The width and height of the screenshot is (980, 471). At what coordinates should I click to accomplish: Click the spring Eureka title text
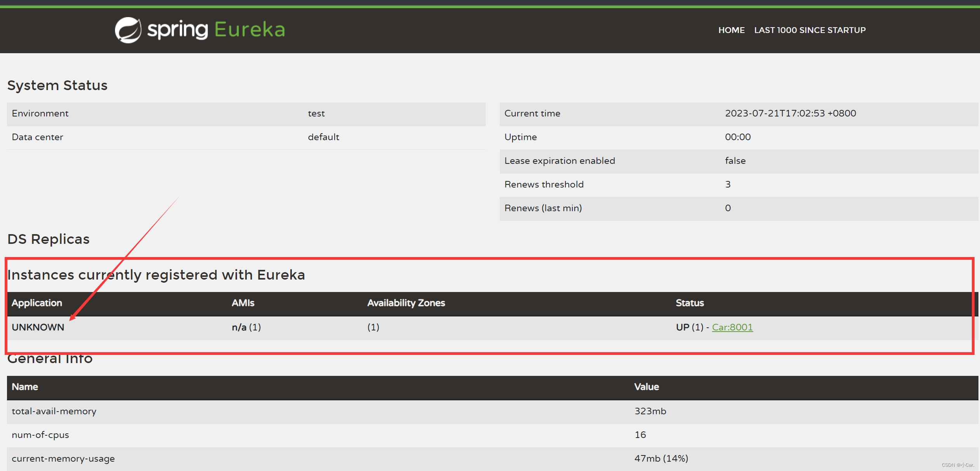point(216,30)
